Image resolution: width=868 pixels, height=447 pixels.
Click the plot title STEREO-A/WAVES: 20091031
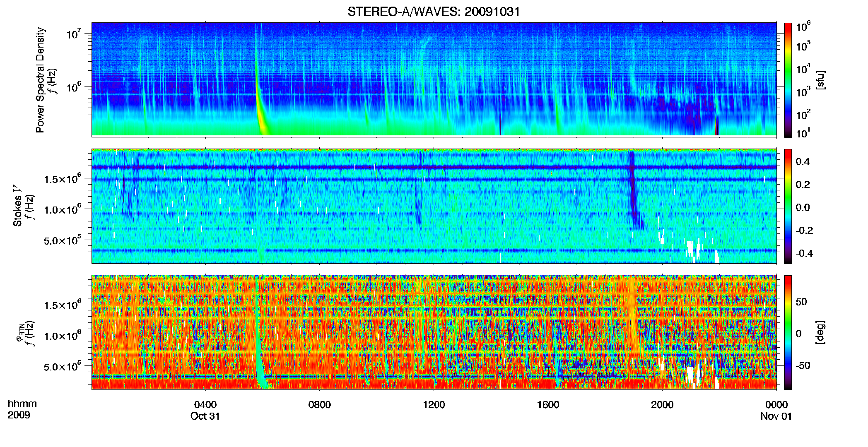(434, 12)
